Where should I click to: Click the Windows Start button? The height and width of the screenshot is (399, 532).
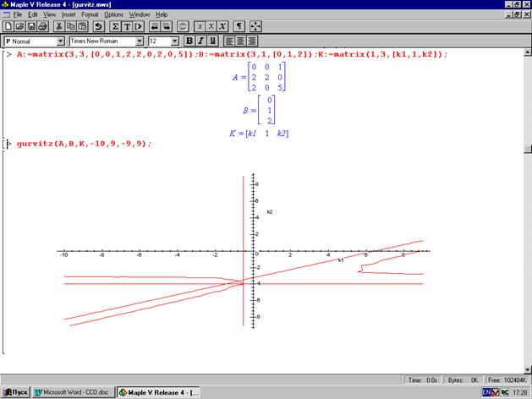(x=15, y=392)
